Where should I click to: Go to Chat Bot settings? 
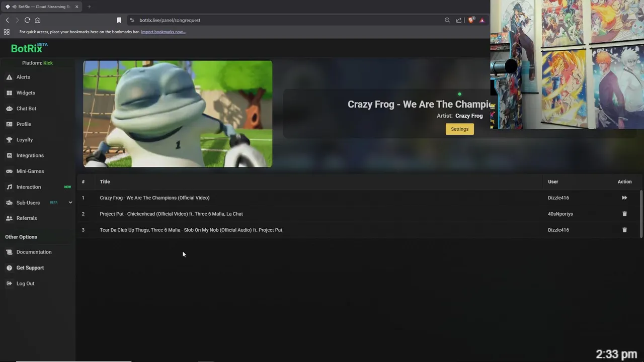[x=26, y=109]
